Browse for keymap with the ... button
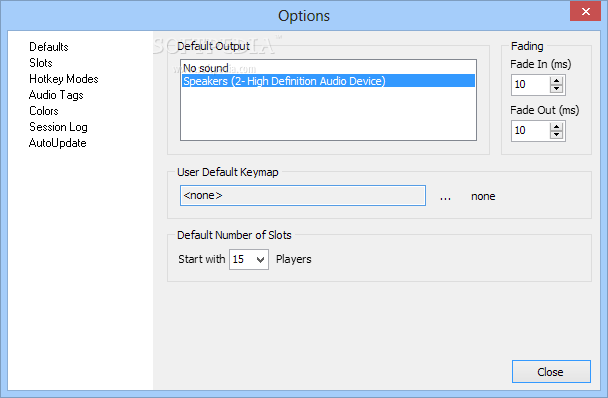608x398 pixels. pyautogui.click(x=445, y=197)
